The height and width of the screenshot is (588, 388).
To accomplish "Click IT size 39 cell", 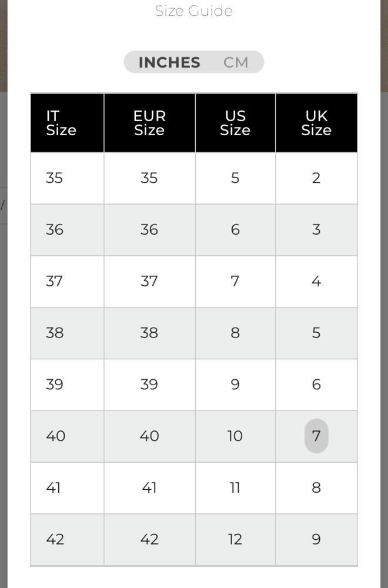I will tap(67, 385).
